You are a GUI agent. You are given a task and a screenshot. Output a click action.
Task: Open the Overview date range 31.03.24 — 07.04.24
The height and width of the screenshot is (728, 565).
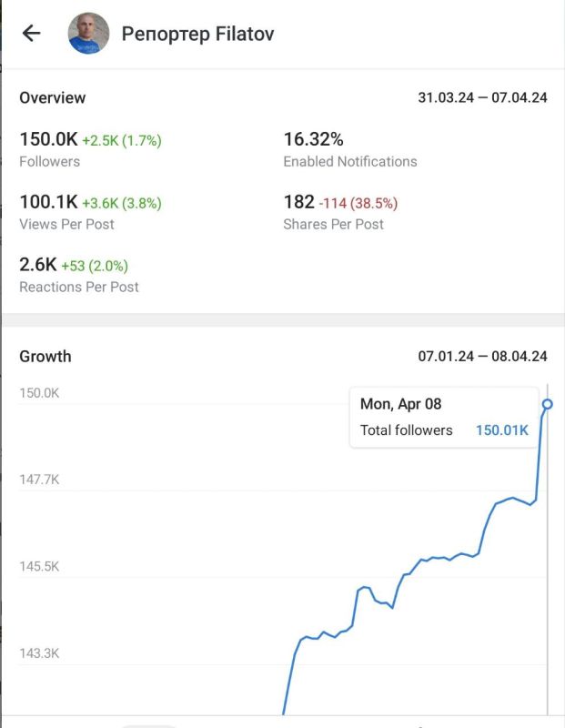click(482, 98)
